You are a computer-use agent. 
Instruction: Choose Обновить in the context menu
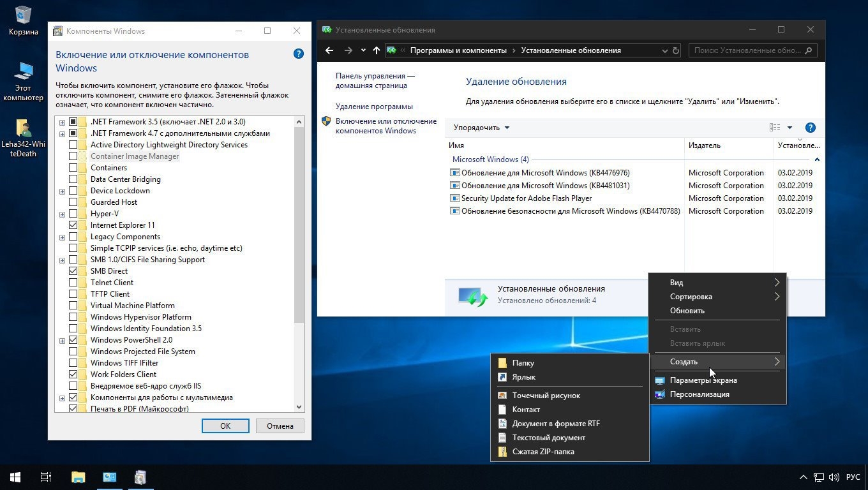(x=717, y=311)
